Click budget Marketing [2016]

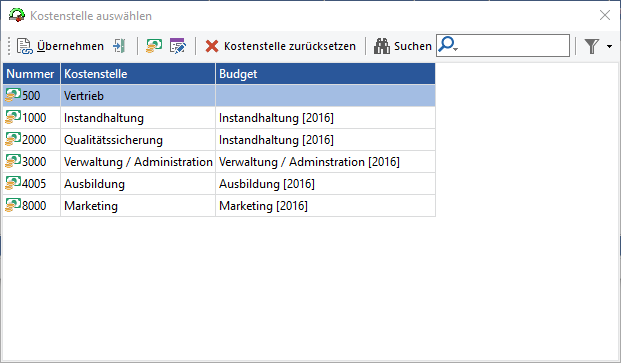tap(325, 206)
